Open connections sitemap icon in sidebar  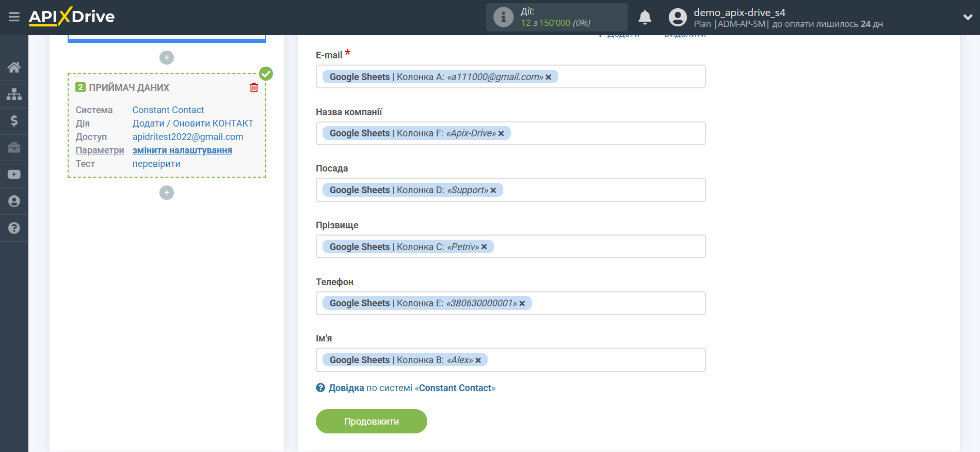point(14,94)
